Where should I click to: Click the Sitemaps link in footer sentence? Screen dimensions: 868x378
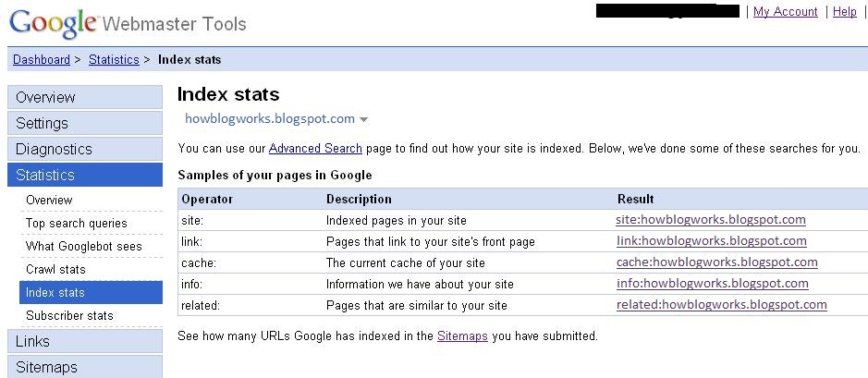462,335
